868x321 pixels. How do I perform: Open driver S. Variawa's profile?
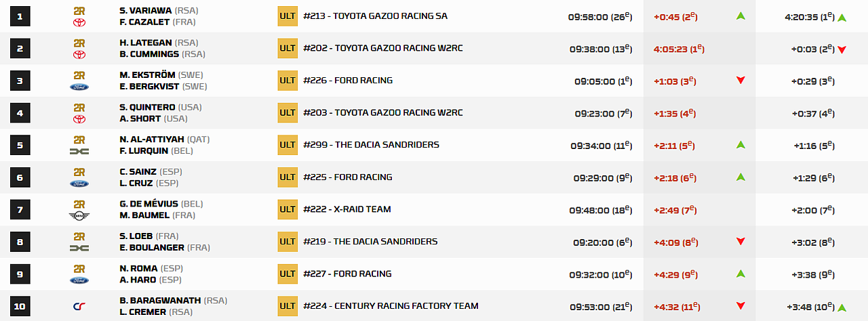pos(146,11)
